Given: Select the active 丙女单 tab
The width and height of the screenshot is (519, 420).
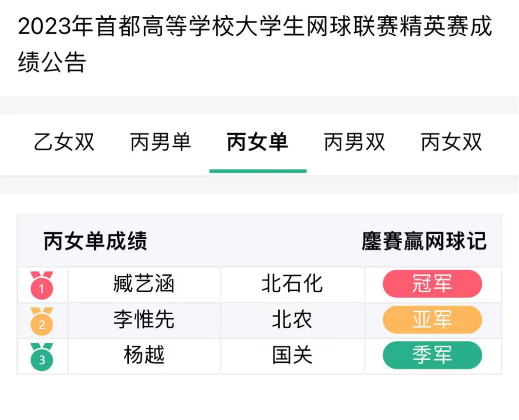Looking at the screenshot, I should coord(258,143).
